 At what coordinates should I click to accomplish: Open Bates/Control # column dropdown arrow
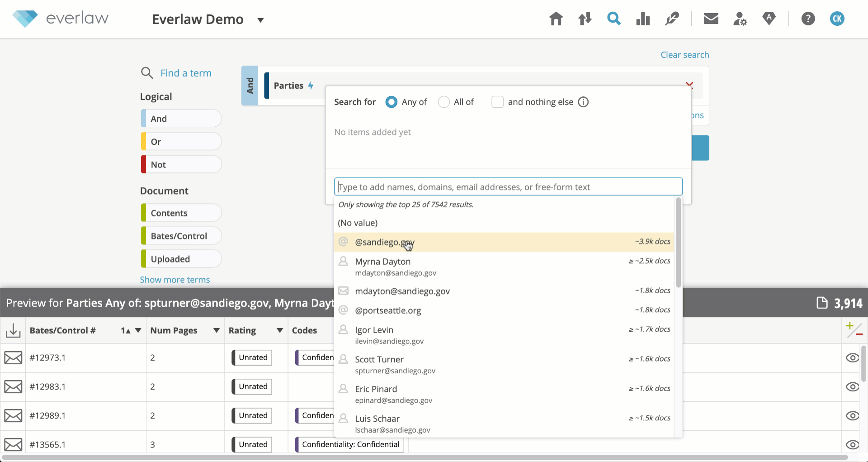point(138,330)
